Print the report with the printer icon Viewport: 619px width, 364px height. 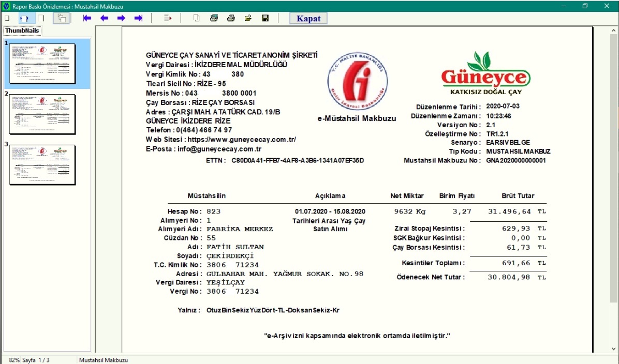tap(231, 18)
